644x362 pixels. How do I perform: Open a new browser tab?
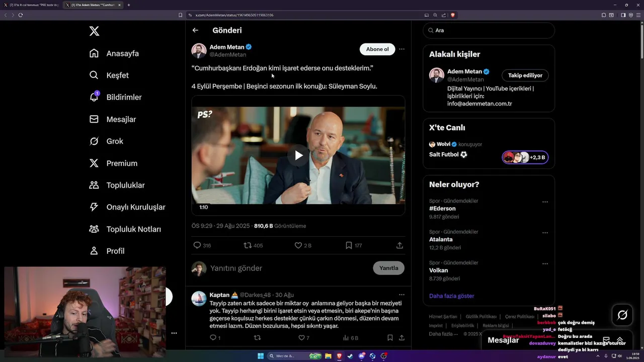129,5
